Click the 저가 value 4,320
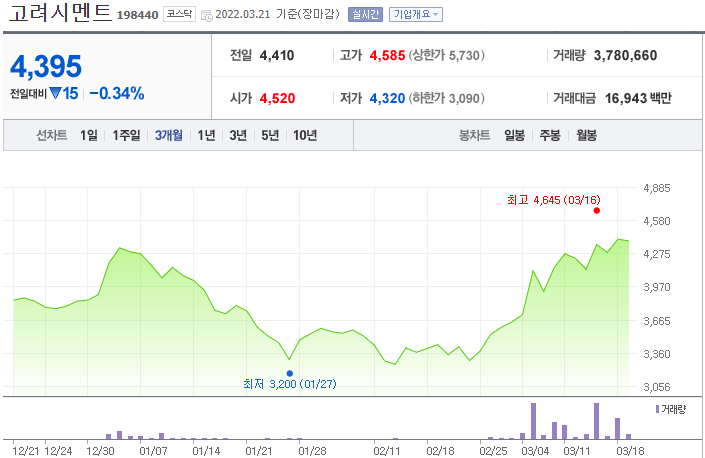The height and width of the screenshot is (458, 705). (x=387, y=98)
